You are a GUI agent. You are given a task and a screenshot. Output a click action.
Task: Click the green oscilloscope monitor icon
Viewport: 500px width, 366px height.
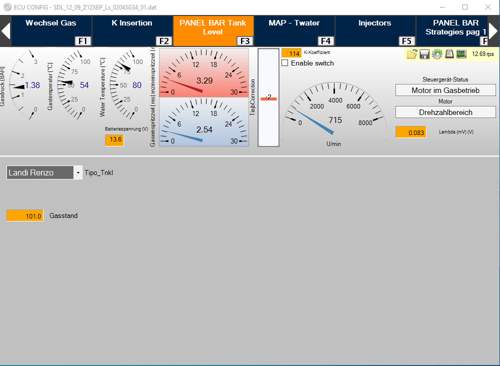pyautogui.click(x=461, y=54)
